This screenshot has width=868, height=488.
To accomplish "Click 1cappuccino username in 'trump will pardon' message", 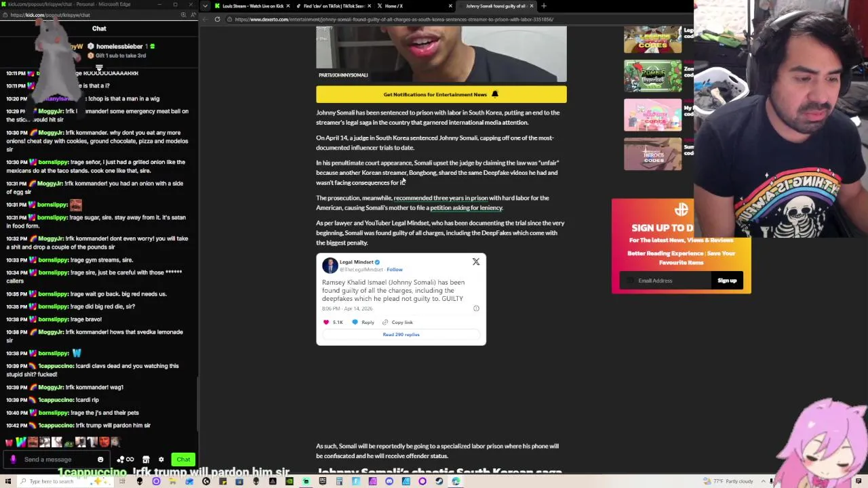I will [56, 426].
